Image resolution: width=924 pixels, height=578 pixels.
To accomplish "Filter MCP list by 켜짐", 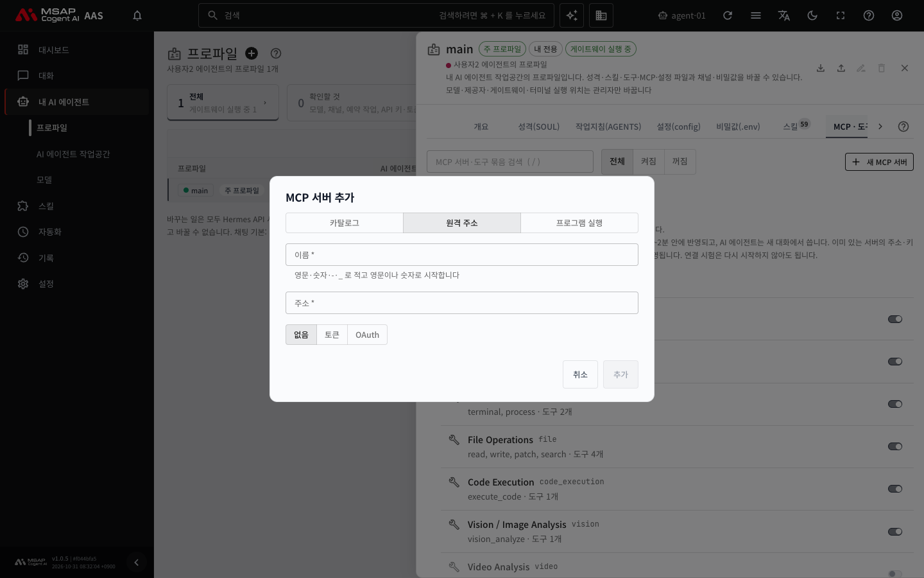I will (649, 161).
